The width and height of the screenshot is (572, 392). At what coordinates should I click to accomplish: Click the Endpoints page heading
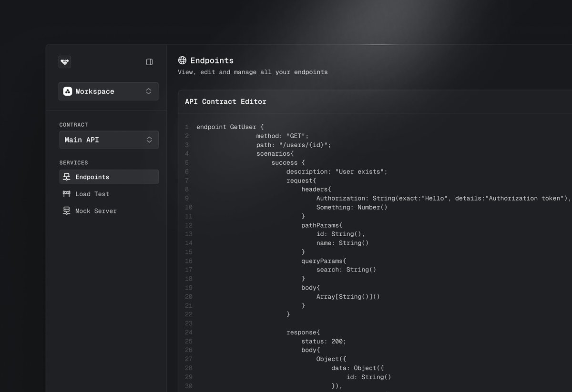[212, 60]
